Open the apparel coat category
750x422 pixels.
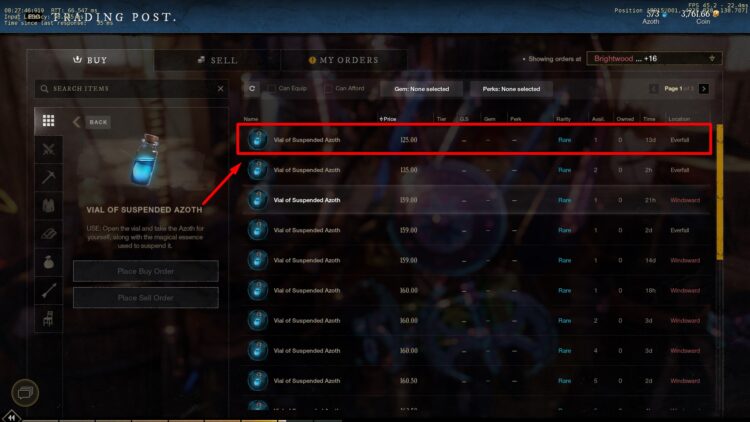coord(48,206)
